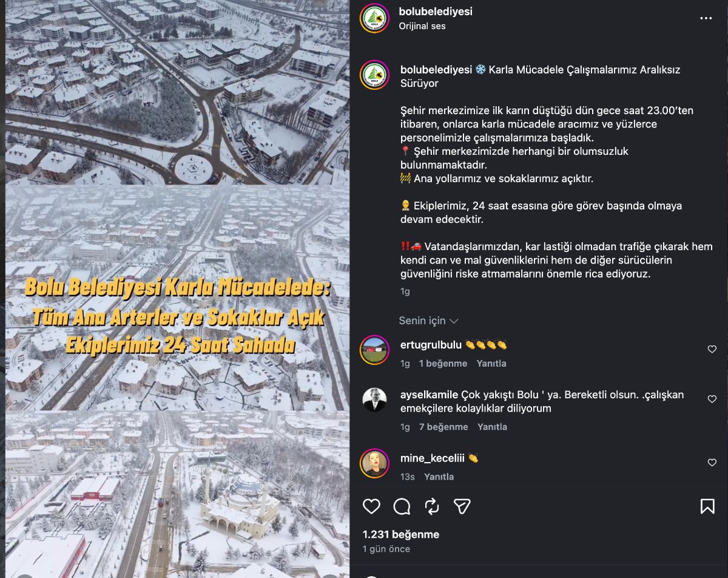Open bolubelediyesi username in caption
The image size is (728, 578).
pyautogui.click(x=436, y=70)
